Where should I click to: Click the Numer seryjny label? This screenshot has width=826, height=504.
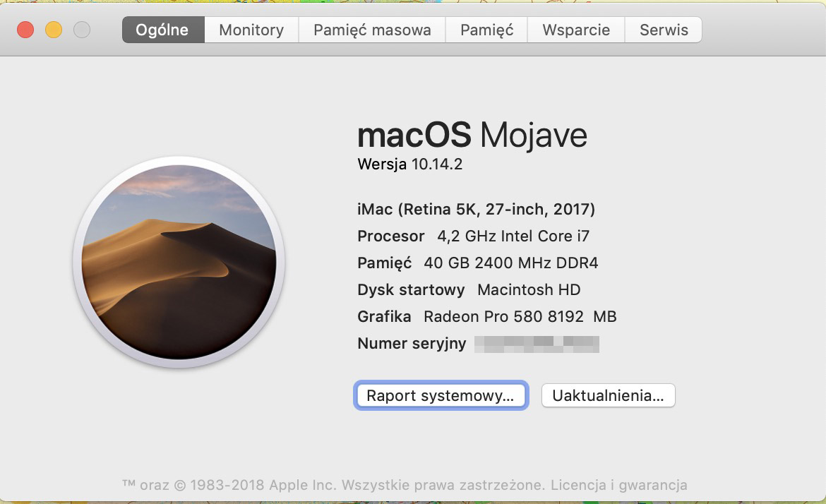pyautogui.click(x=412, y=343)
